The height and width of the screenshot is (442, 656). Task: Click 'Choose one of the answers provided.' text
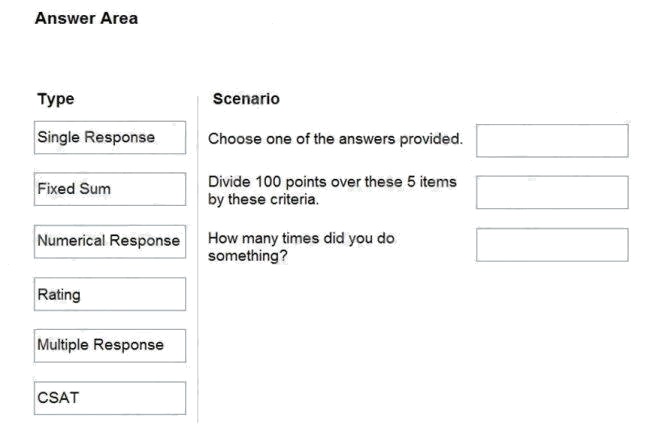(335, 139)
